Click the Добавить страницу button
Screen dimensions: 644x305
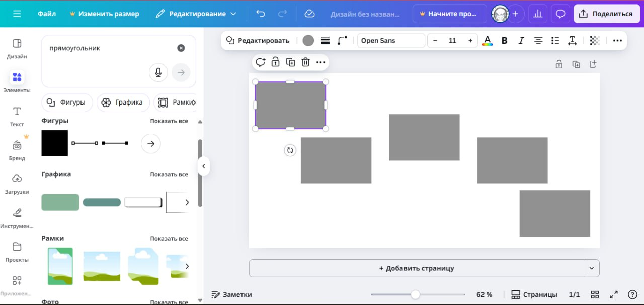[x=416, y=268]
